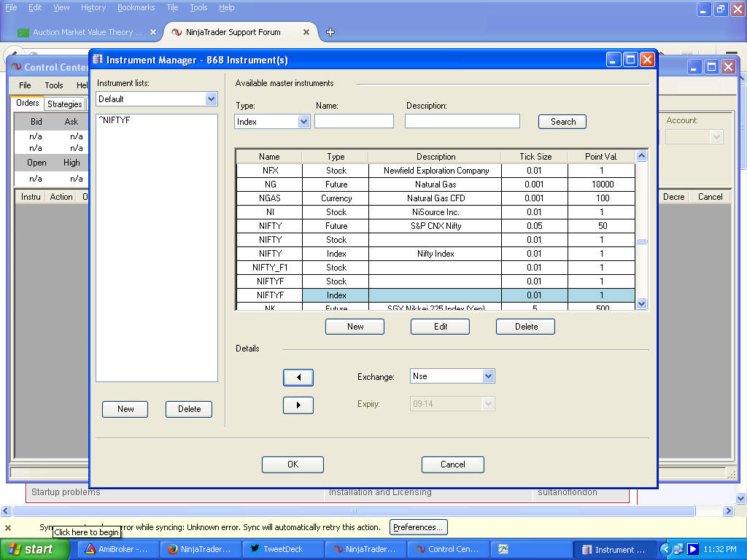Screen dimensions: 747x560
Task: Select the NGAS Currency row
Action: click(436, 198)
